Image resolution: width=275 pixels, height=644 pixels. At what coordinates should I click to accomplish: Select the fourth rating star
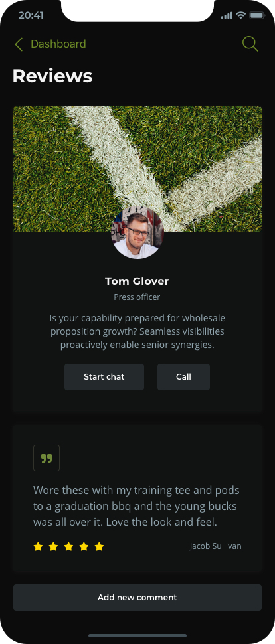(x=84, y=546)
